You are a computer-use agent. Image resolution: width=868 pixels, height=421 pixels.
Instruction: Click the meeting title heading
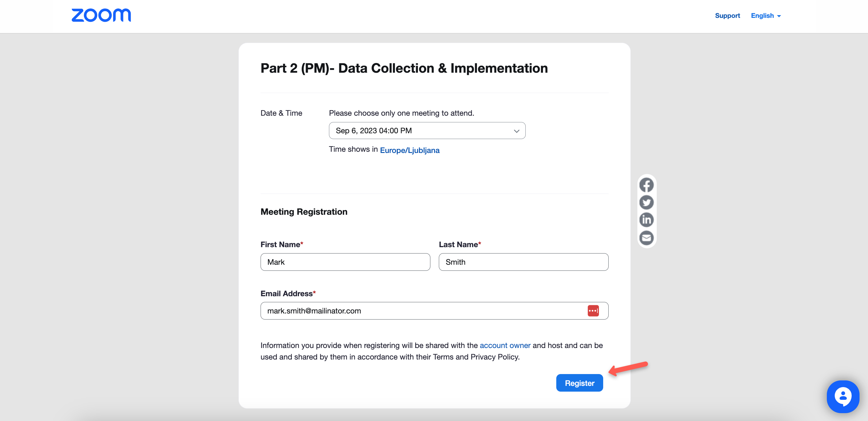click(404, 68)
